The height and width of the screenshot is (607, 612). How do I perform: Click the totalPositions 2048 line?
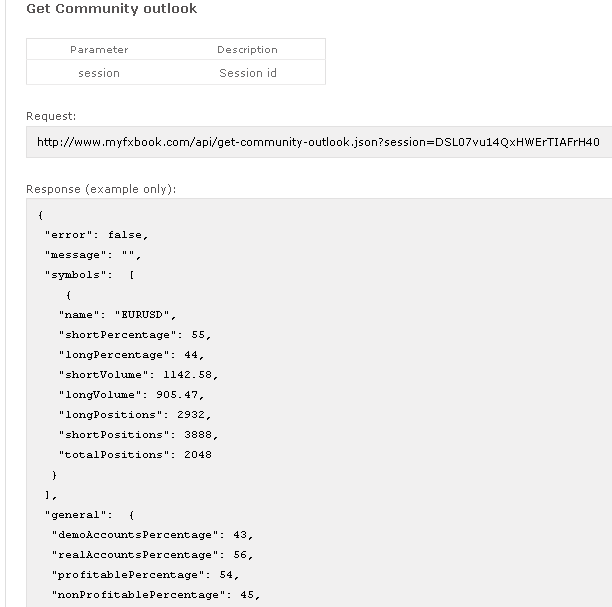[135, 455]
